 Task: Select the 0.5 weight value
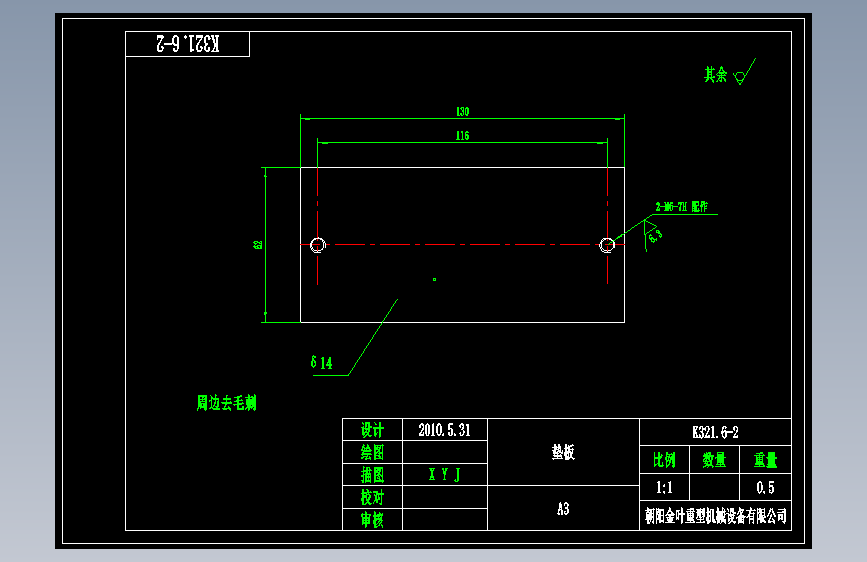point(765,487)
